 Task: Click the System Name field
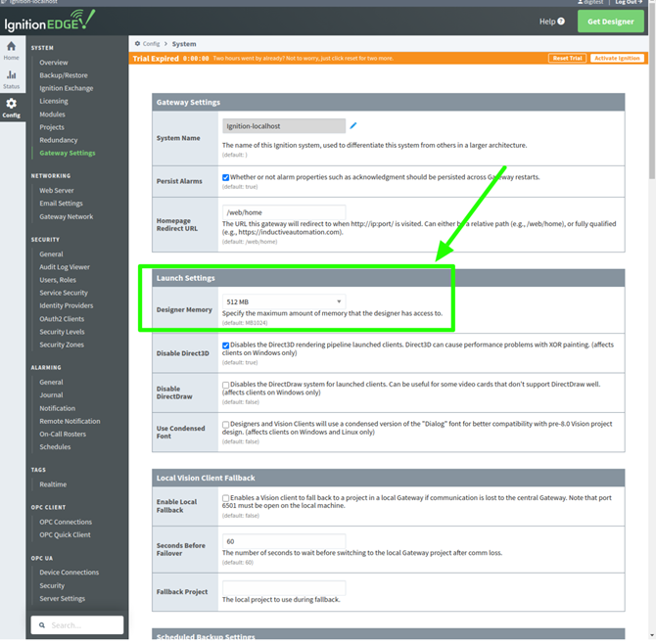[284, 126]
